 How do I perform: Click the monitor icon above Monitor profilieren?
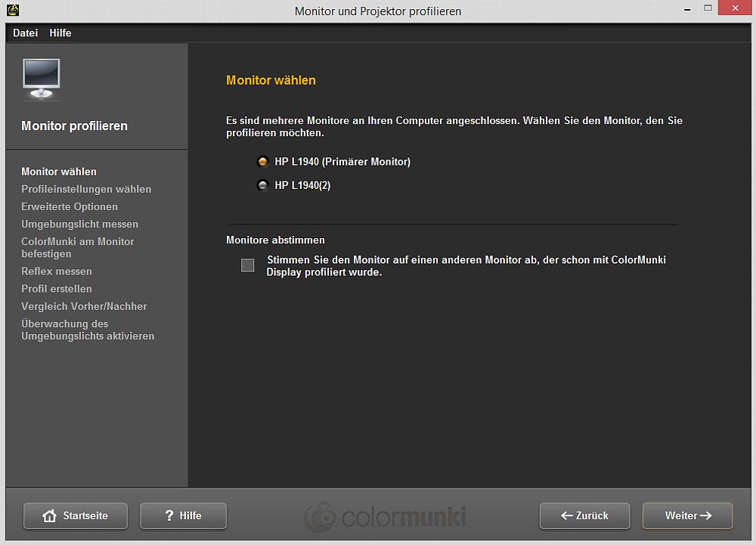click(42, 79)
